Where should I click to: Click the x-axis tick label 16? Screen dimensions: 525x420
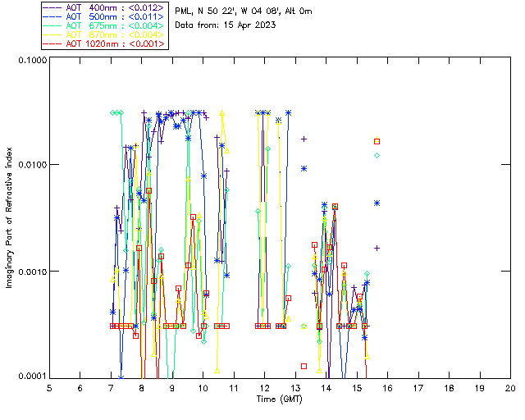pyautogui.click(x=387, y=388)
